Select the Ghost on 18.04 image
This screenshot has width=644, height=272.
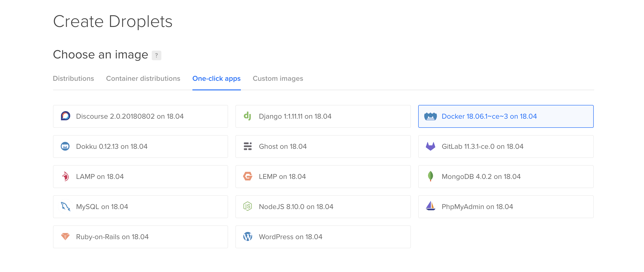323,146
